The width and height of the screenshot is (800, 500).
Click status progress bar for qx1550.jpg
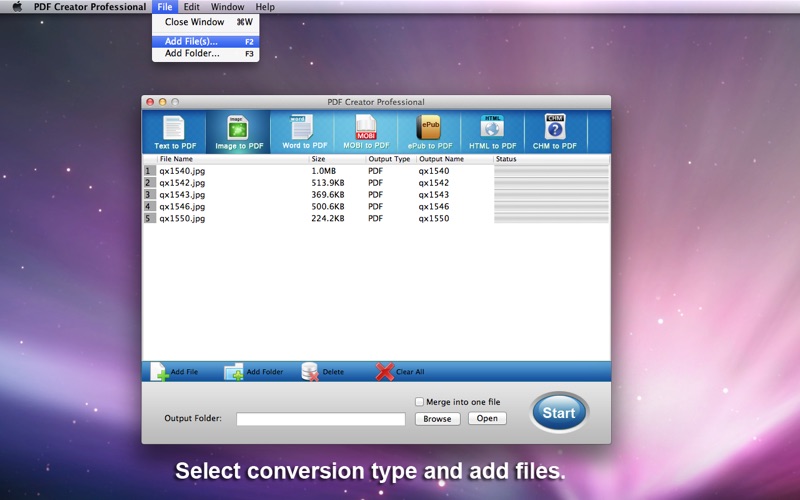tap(552, 218)
